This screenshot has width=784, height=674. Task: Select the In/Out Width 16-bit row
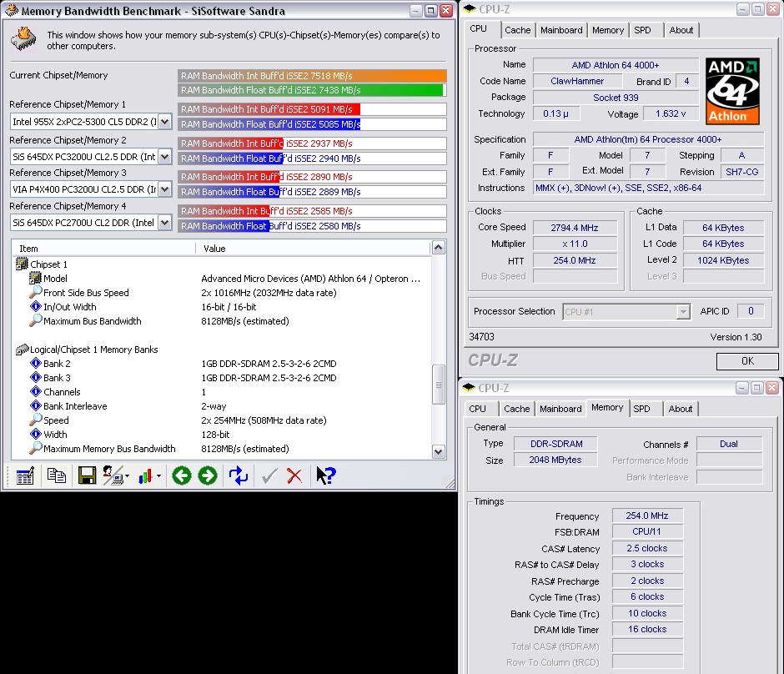coord(221,306)
